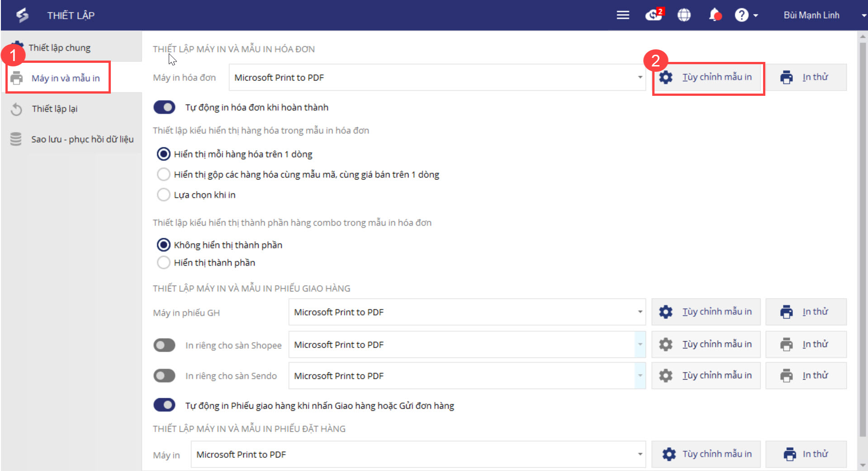
Task: Click gear icon in Máy in phiếu GH row
Action: click(665, 312)
